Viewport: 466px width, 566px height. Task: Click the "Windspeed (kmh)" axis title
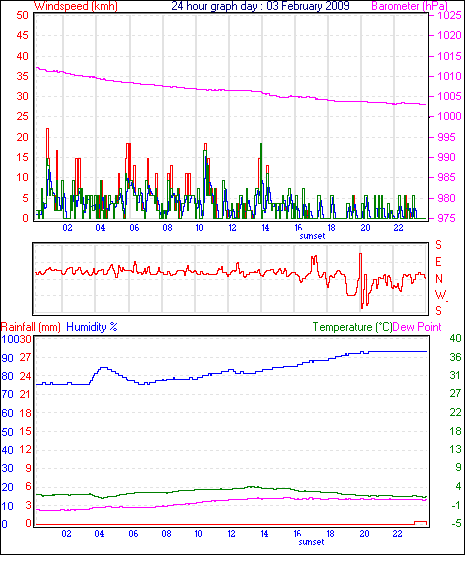coord(76,6)
